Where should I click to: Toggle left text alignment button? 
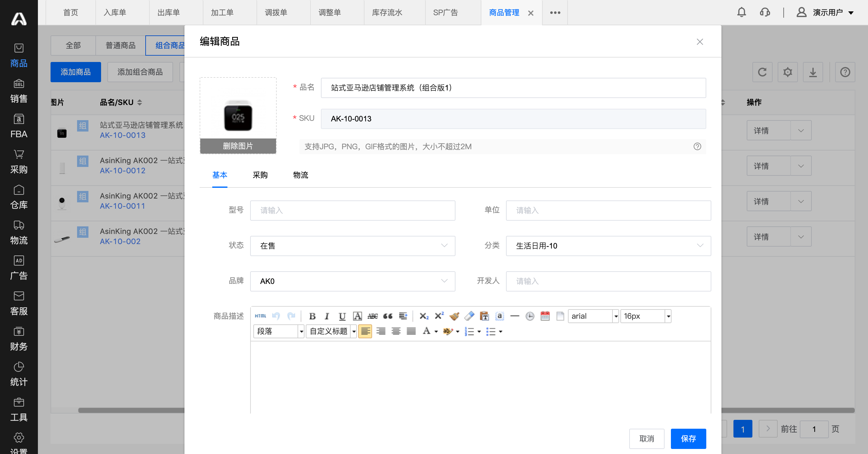(365, 331)
